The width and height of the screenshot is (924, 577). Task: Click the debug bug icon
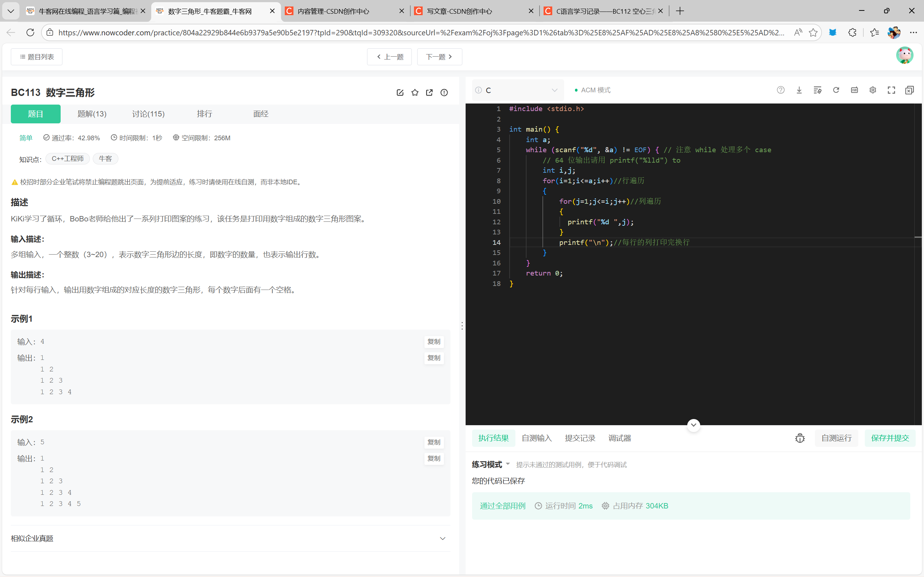(x=800, y=438)
